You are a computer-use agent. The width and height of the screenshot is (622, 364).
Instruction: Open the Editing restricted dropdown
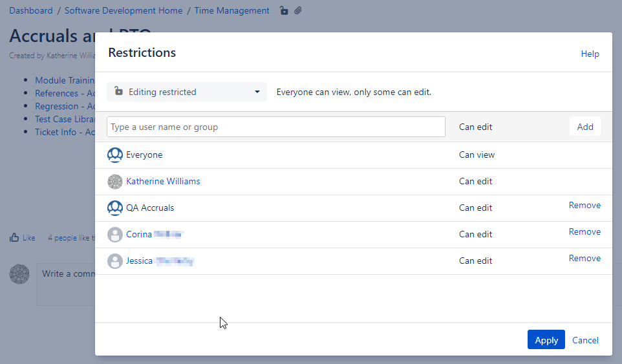coord(187,92)
